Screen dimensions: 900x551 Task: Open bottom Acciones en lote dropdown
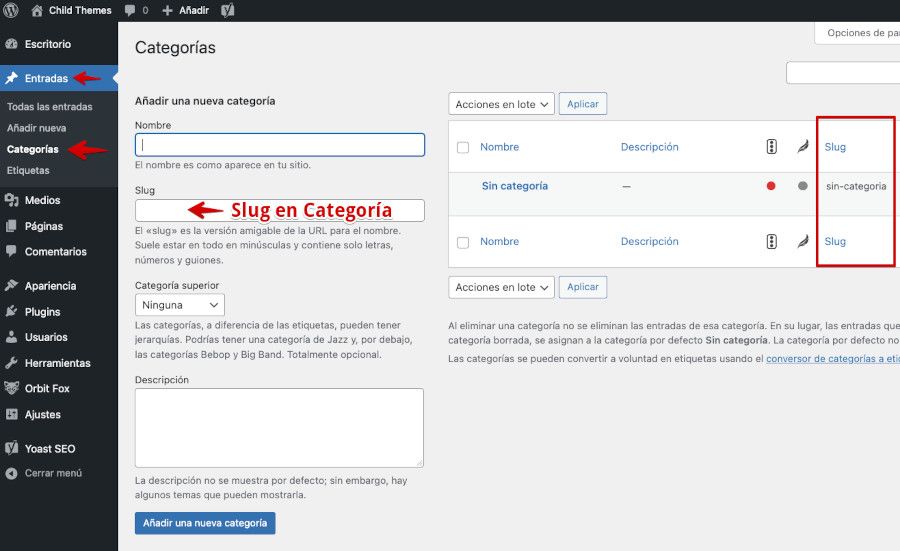501,287
